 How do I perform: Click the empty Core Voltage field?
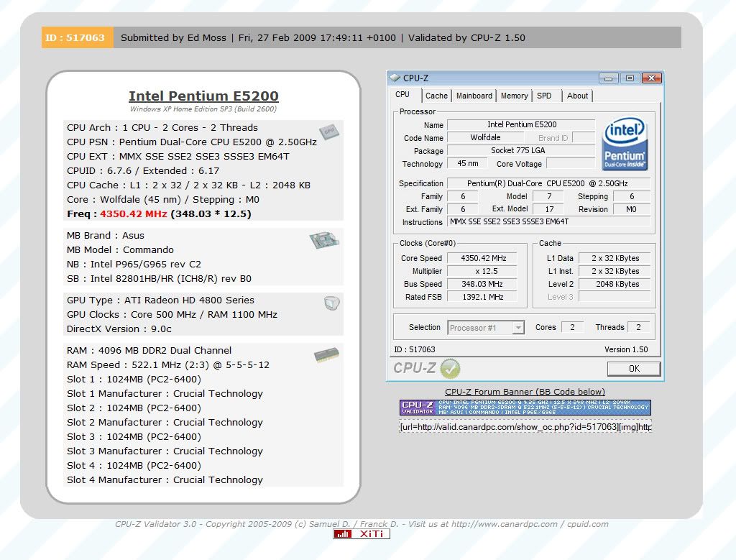click(571, 163)
